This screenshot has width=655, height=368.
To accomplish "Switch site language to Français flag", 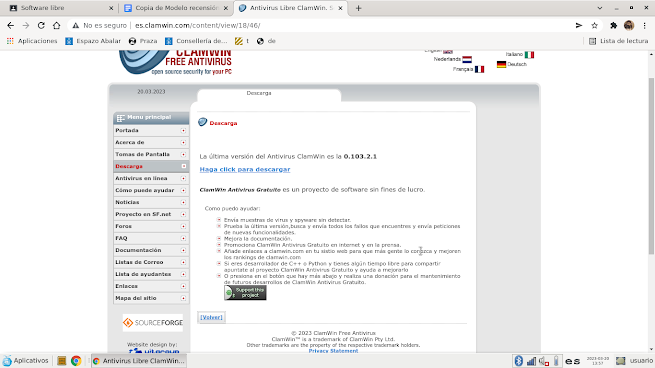I will tap(480, 69).
